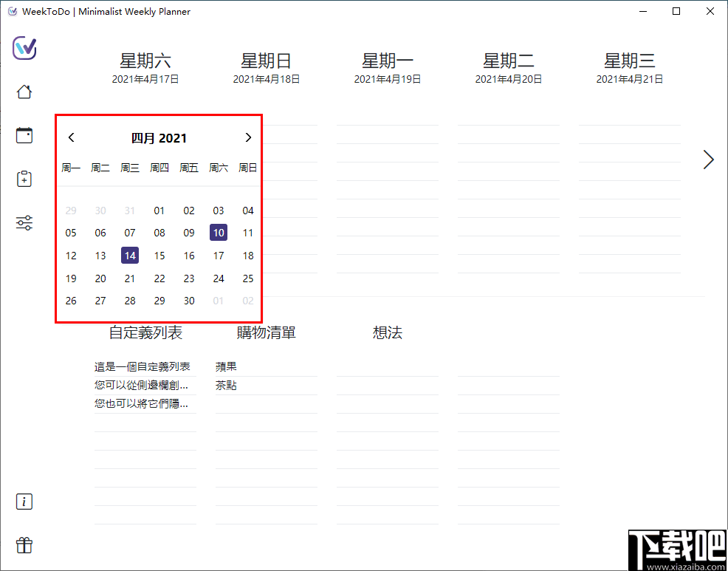728x571 pixels.
Task: Click the 自定義列表 list heading
Action: pos(145,332)
